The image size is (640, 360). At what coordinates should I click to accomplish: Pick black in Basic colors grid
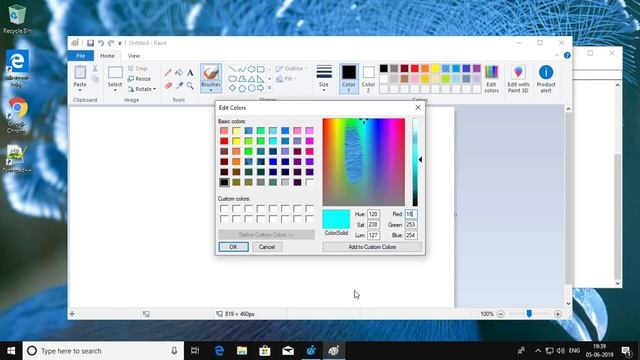224,182
